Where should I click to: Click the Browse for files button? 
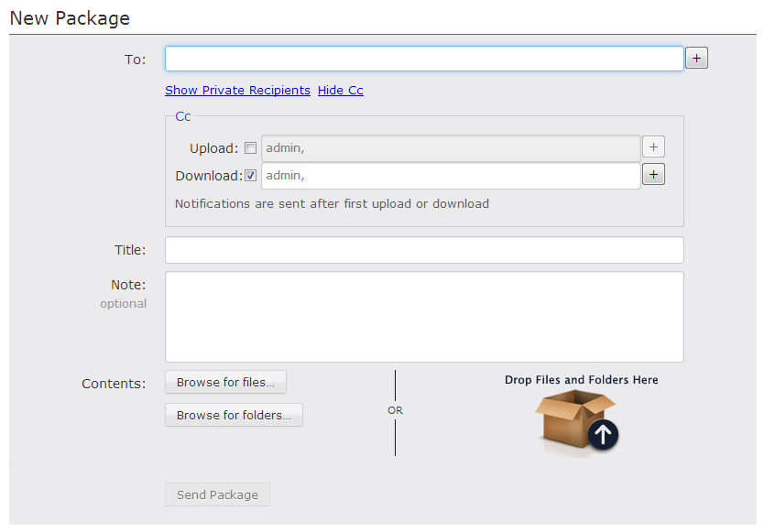point(225,382)
